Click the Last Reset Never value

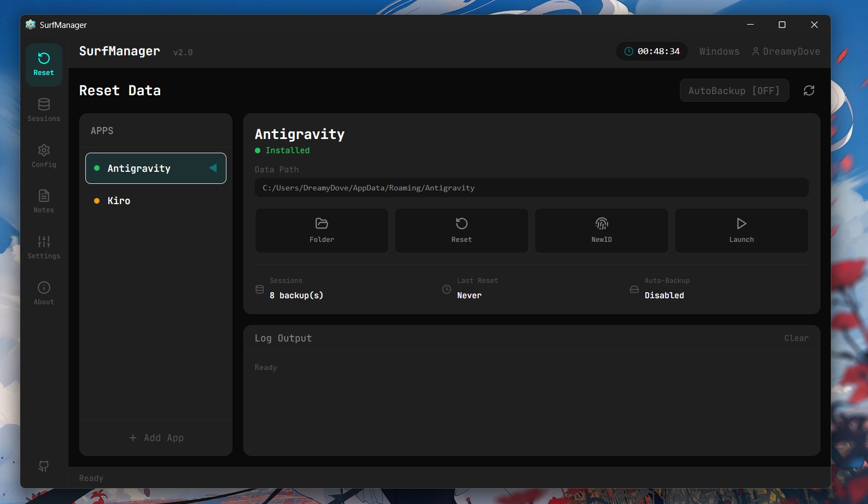click(x=469, y=296)
